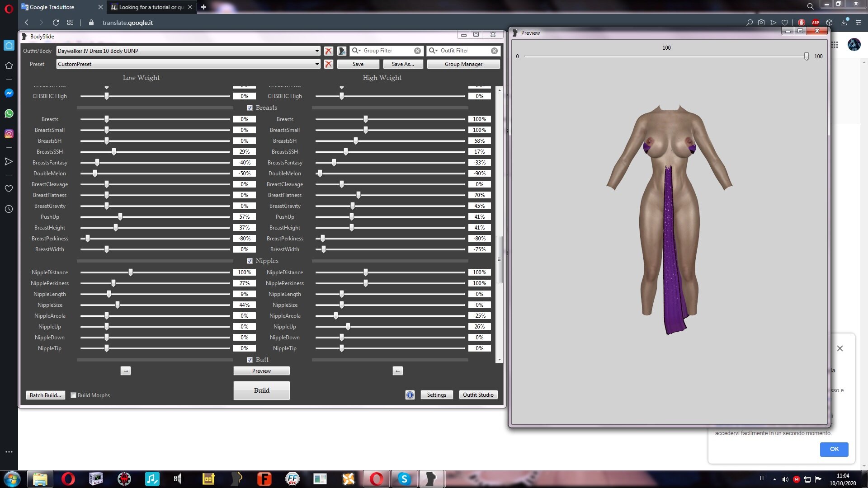Expand the Preset dropdown list

tap(317, 64)
